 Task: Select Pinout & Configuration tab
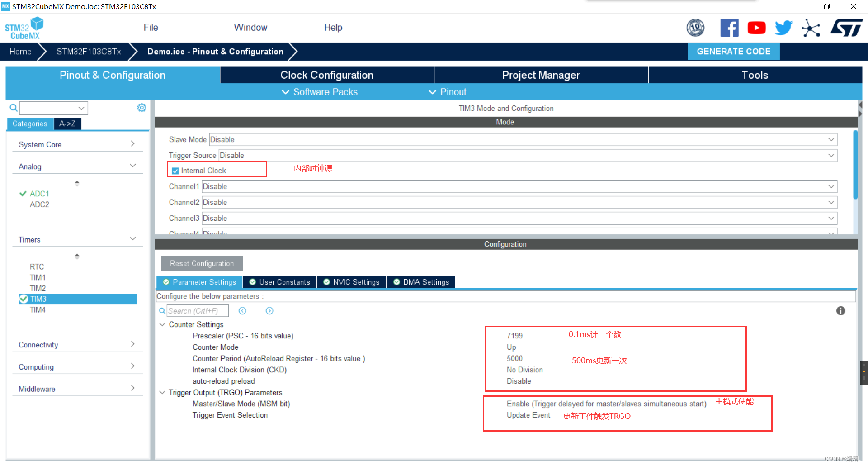pos(113,75)
